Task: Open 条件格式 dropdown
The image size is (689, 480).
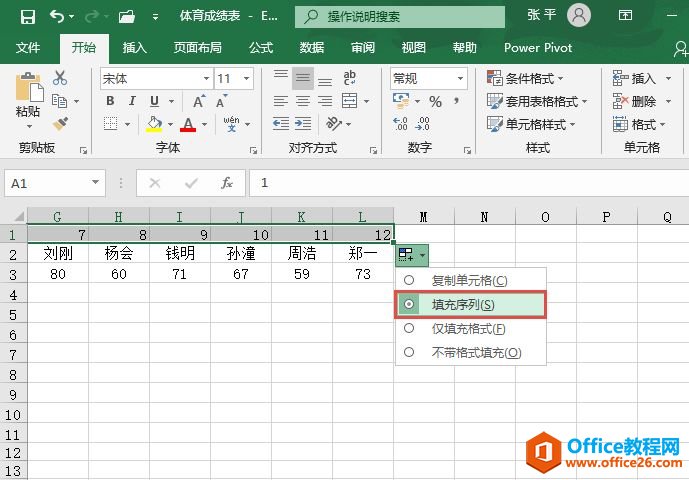Action: pos(525,79)
